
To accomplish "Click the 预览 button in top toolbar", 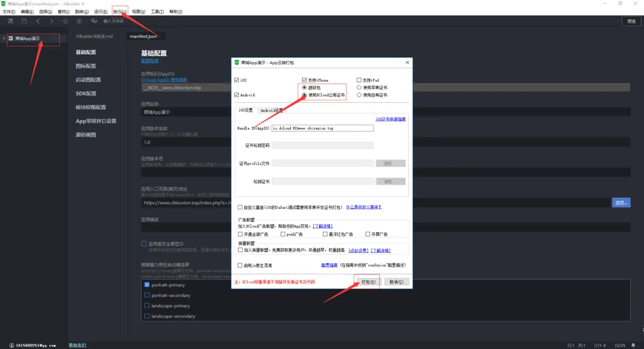I will pos(631,21).
